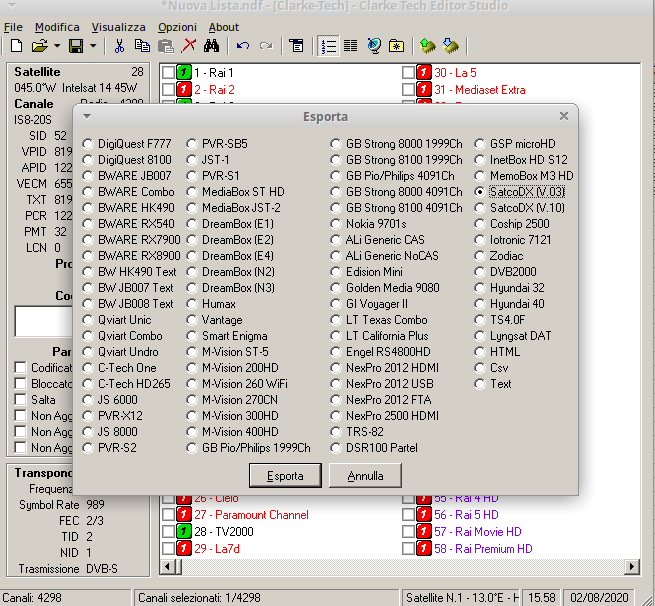Open the Modifica menu
Screen dimensions: 655x606
[57, 27]
